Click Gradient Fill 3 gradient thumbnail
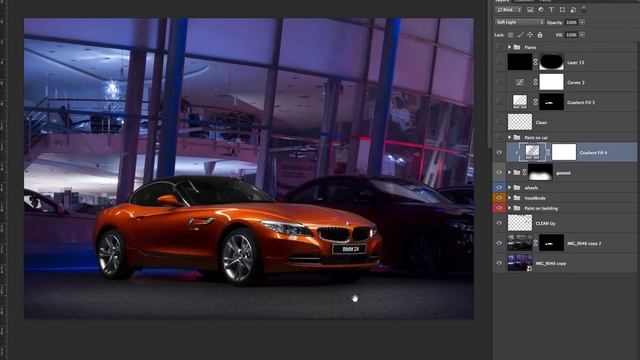 coord(520,102)
